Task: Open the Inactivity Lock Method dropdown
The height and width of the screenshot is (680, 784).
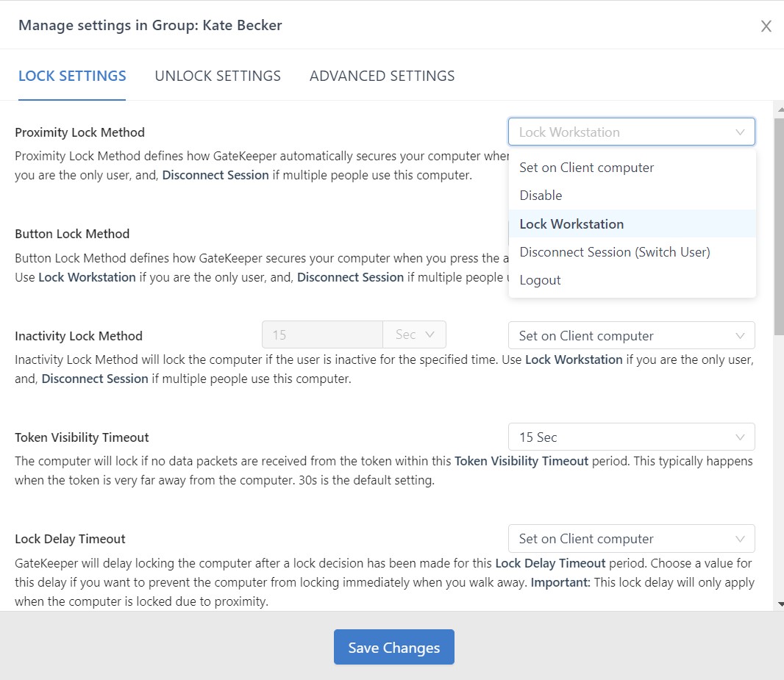Action: point(630,335)
